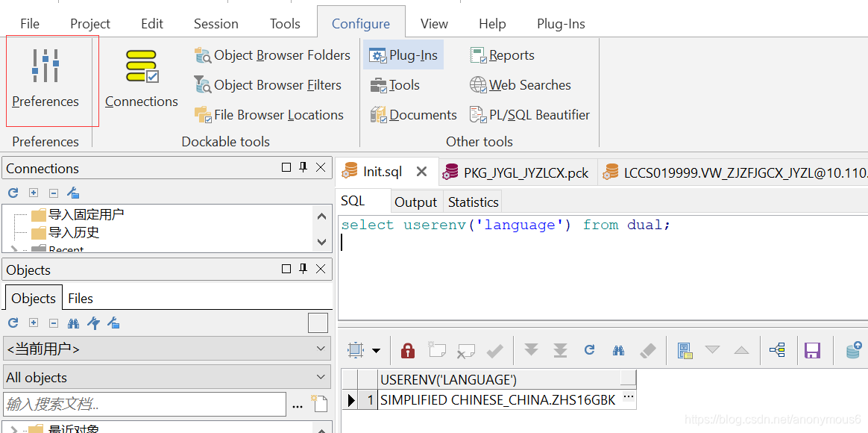This screenshot has height=433, width=868.
Task: Click the filter pin icon in Objects toolbar
Action: point(93,323)
